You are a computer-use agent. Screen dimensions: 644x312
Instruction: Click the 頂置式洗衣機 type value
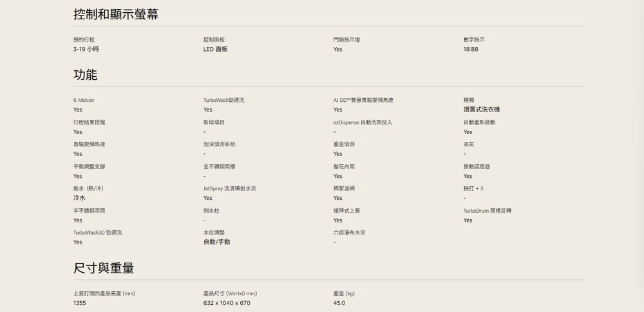point(482,110)
